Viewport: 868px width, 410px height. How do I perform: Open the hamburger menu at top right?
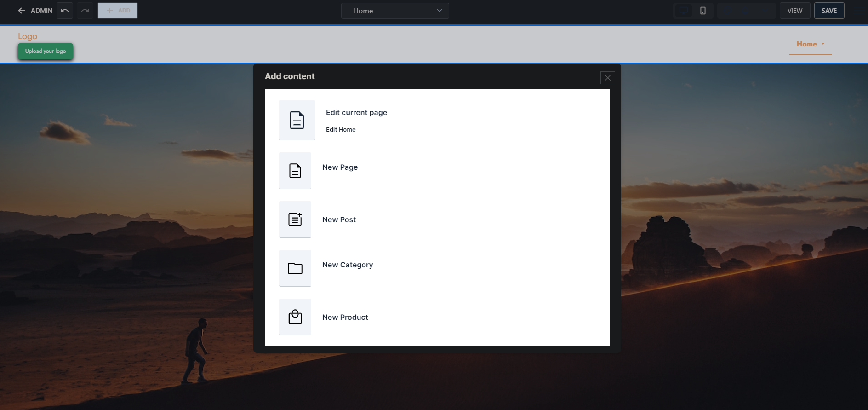pos(859,11)
